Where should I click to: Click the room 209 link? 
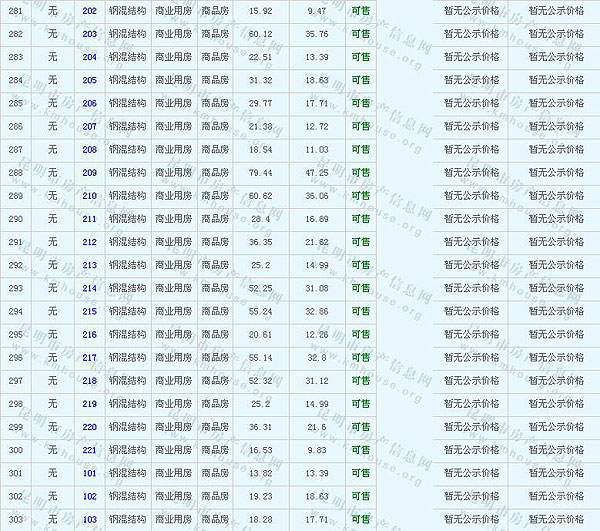coord(89,173)
